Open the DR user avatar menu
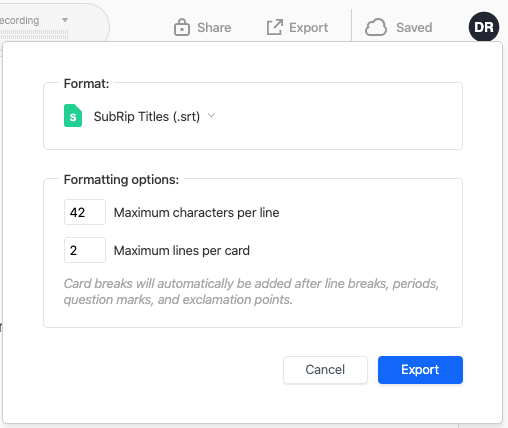508x428 pixels. [484, 27]
